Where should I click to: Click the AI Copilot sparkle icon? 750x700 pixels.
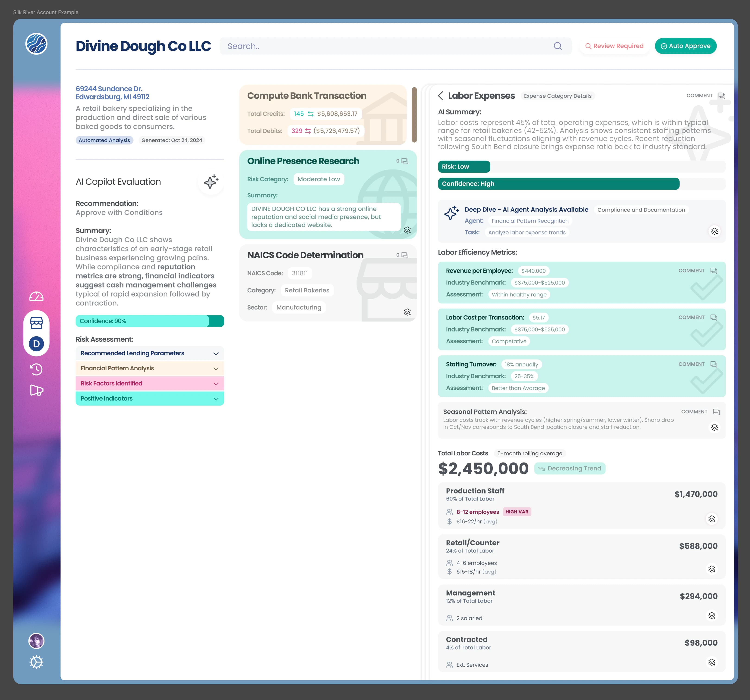pyautogui.click(x=211, y=182)
